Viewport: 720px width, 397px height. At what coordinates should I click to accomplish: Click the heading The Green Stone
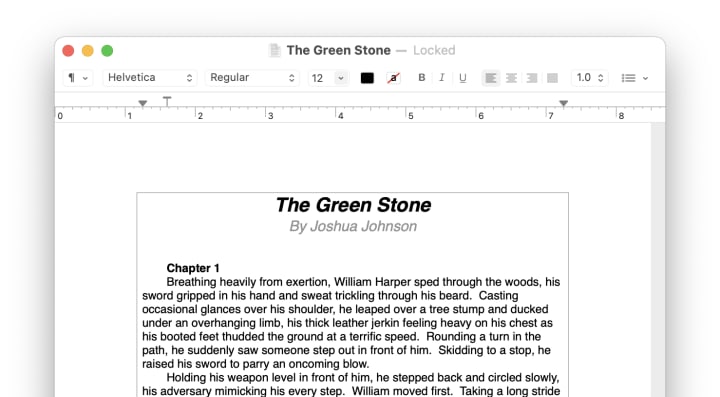pos(353,205)
